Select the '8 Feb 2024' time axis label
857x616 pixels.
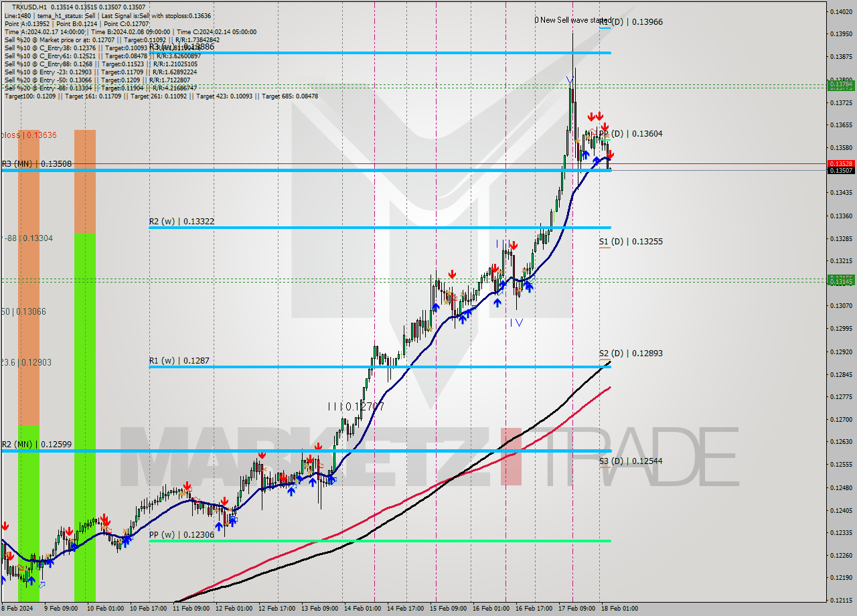[x=16, y=609]
